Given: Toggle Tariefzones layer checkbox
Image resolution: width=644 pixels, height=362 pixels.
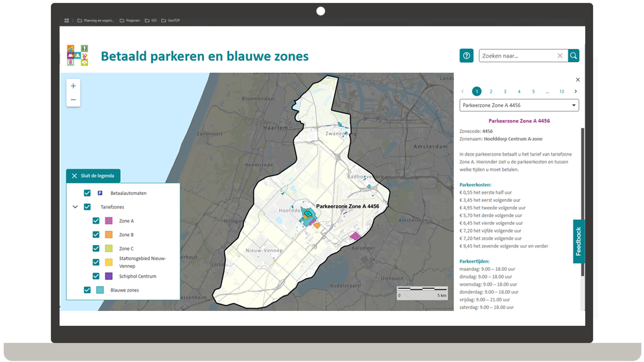Looking at the screenshot, I should click(87, 207).
